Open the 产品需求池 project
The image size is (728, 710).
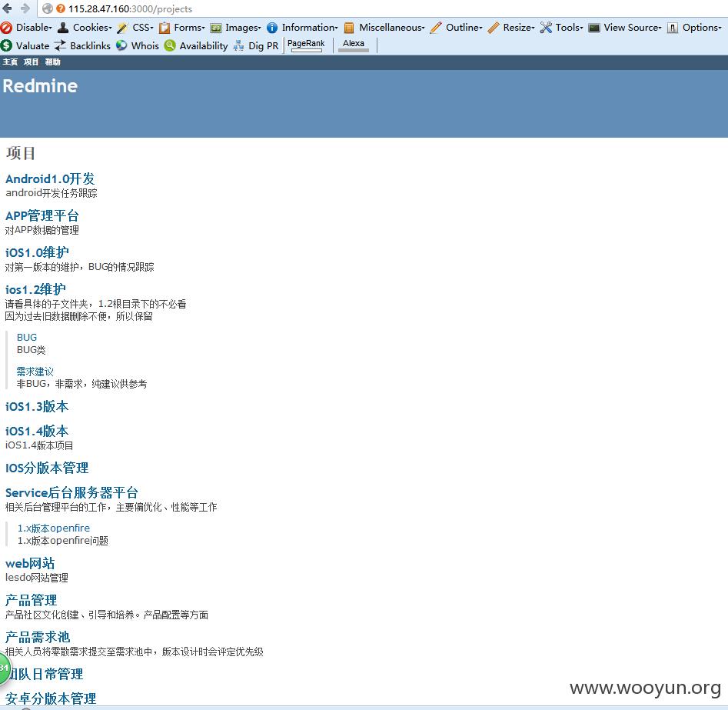38,637
